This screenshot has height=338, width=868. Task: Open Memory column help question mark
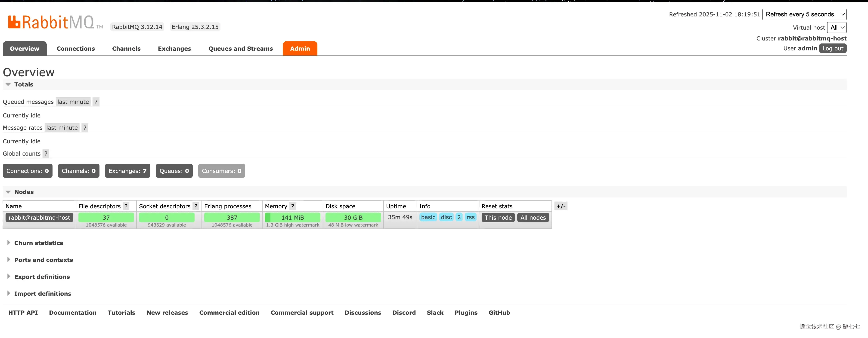[x=292, y=206]
